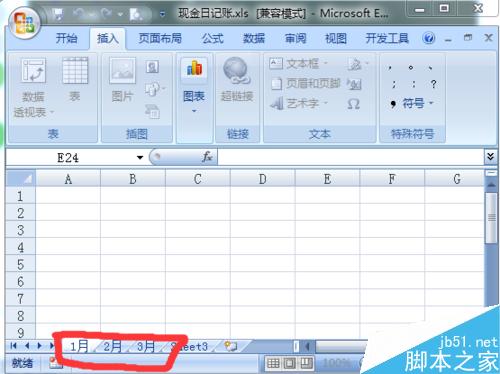Viewport: 500px width, 374px height.
Task: Go to first sheet navigation arrow
Action: coord(13,346)
